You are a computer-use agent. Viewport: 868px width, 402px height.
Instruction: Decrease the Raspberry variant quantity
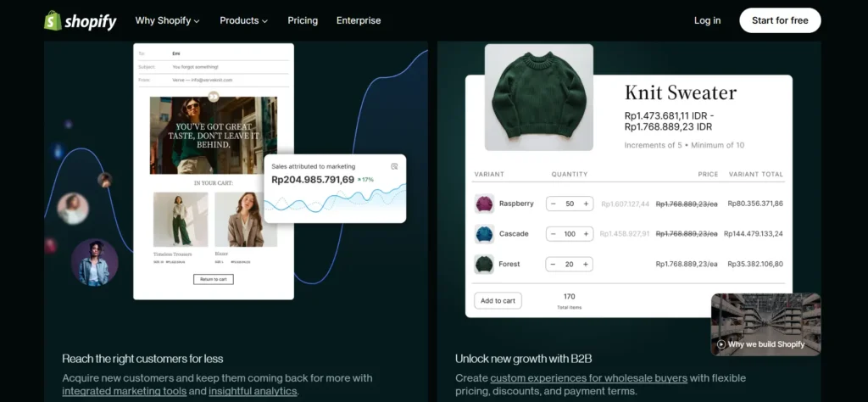[x=553, y=204]
